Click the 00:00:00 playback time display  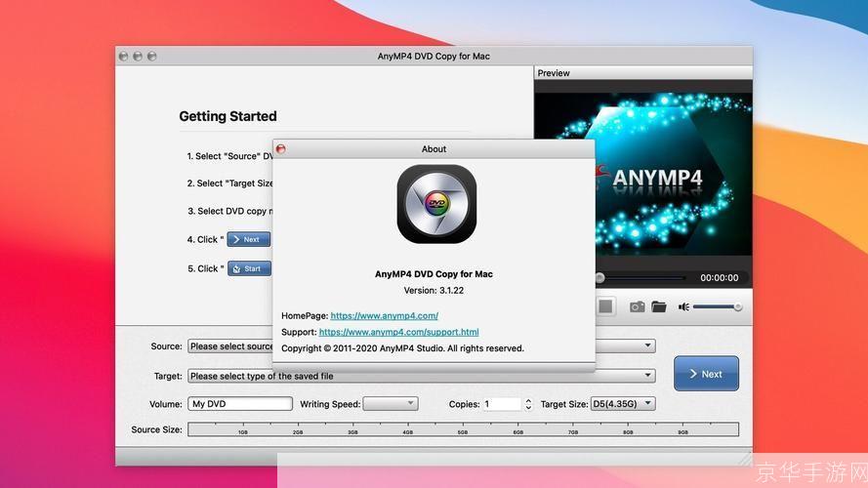tap(719, 278)
